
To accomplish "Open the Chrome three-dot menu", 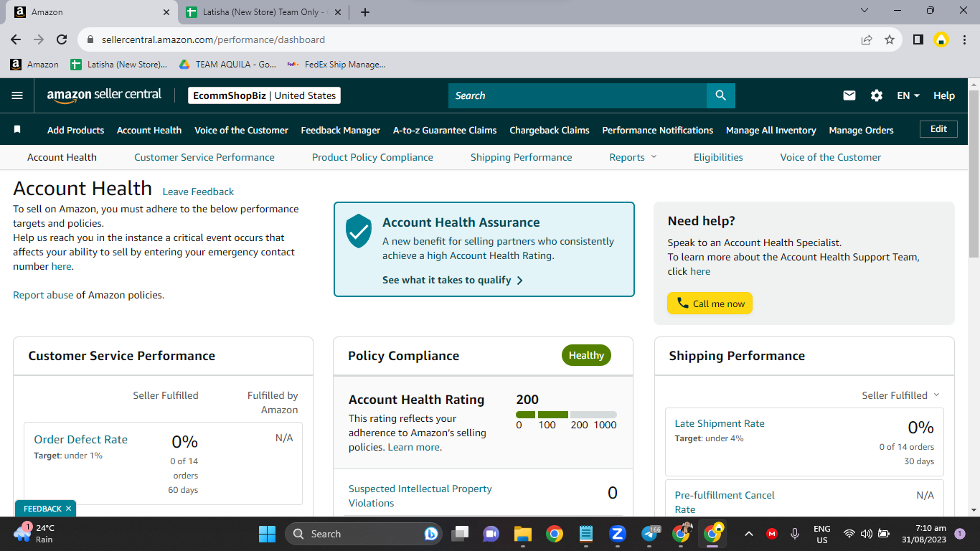I will coord(963,39).
